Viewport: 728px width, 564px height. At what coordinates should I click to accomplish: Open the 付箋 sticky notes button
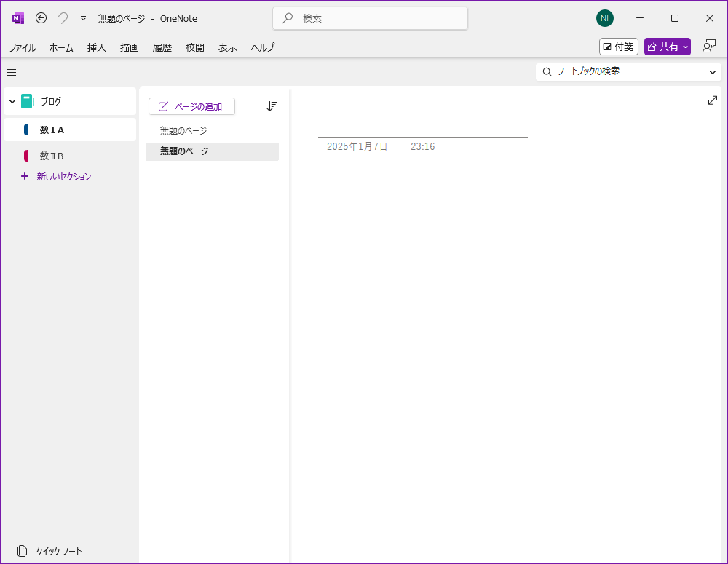point(618,47)
